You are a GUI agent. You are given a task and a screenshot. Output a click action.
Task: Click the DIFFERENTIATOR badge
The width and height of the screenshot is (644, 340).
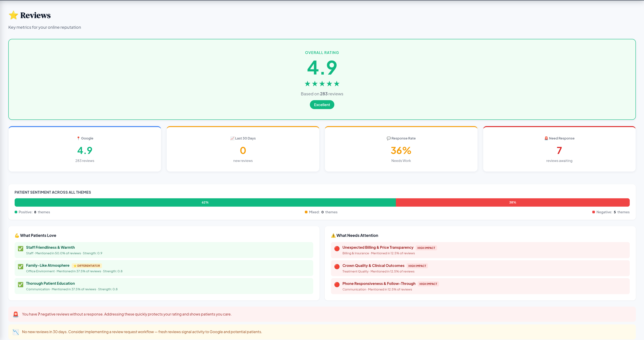pos(87,266)
